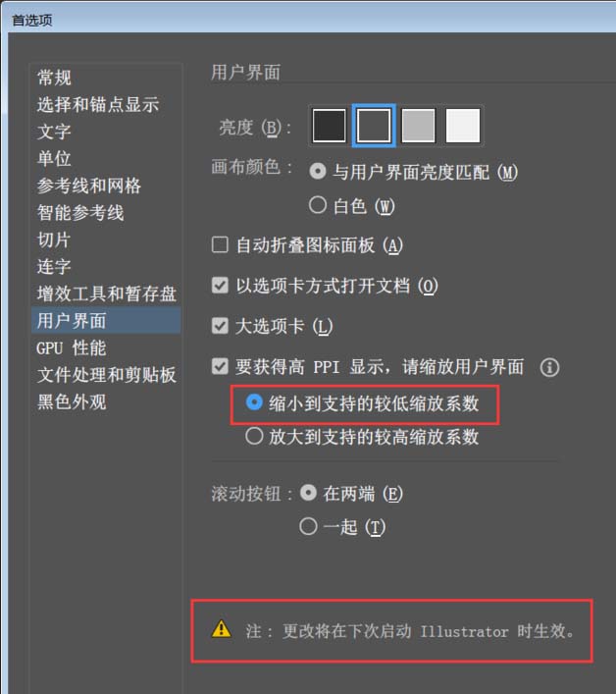616x694 pixels.
Task: Enable 自动折叠图标面板 checkbox
Action: (x=220, y=244)
